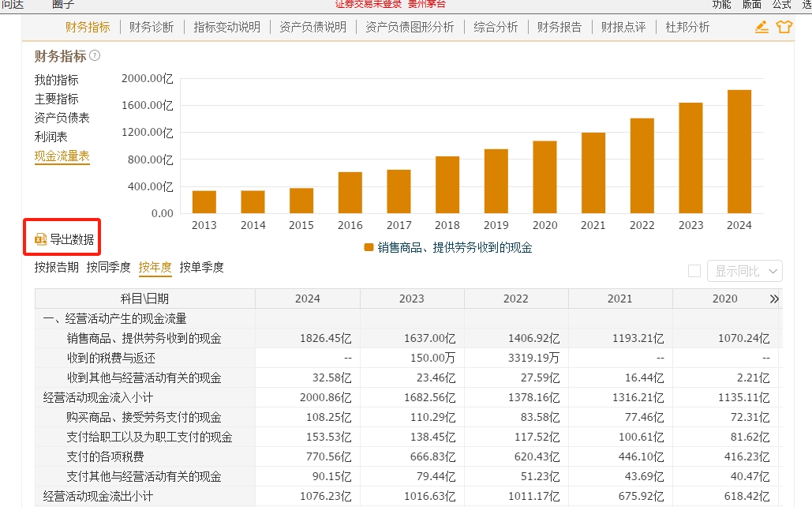This screenshot has width=812, height=507.
Task: Click the double-arrow to show more years
Action: [x=774, y=299]
